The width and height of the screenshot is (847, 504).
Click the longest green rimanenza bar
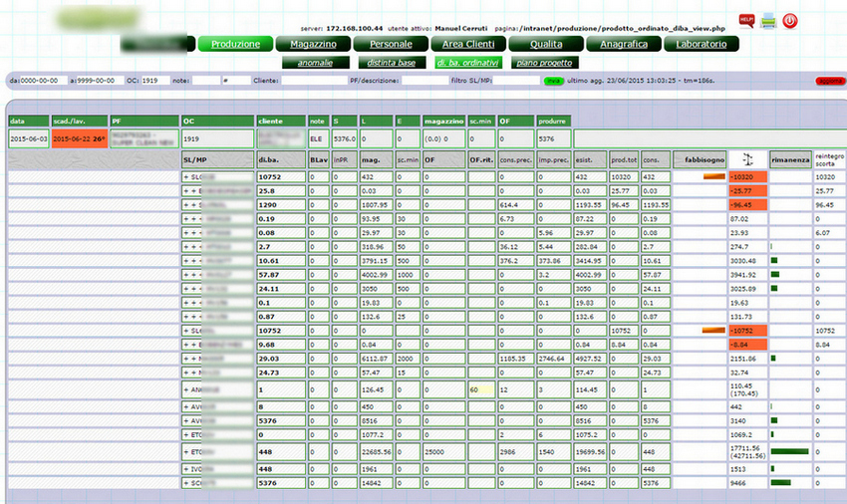(x=789, y=451)
